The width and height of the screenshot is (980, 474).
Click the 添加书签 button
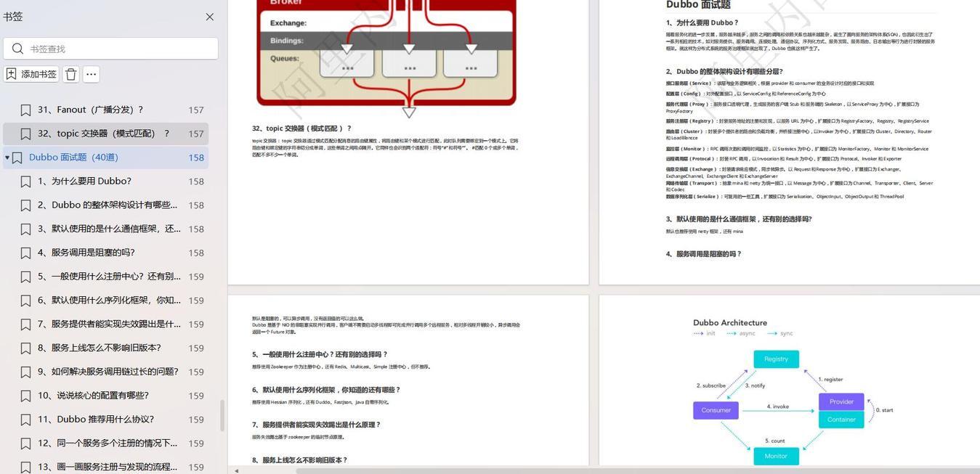pyautogui.click(x=31, y=74)
